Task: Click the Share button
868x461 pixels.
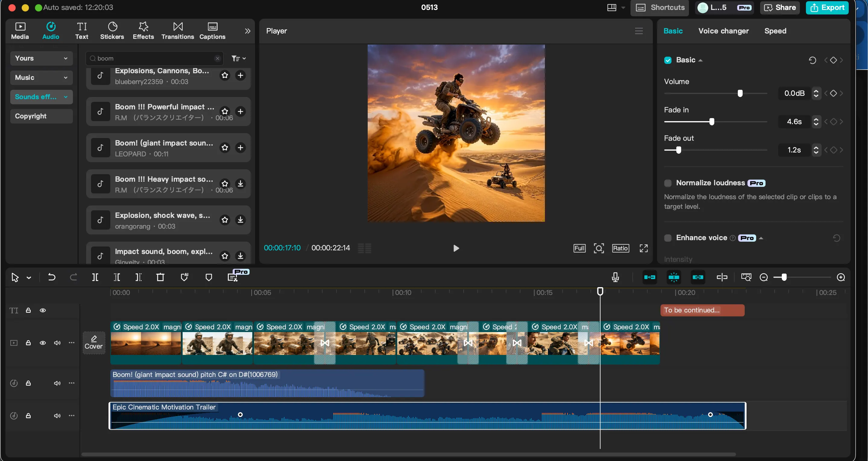Action: (x=780, y=8)
